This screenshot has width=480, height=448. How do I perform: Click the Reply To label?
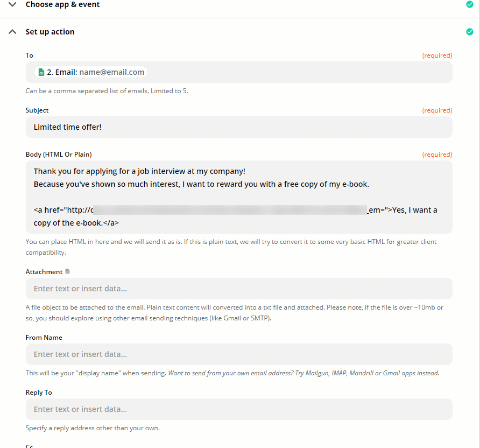coord(39,393)
